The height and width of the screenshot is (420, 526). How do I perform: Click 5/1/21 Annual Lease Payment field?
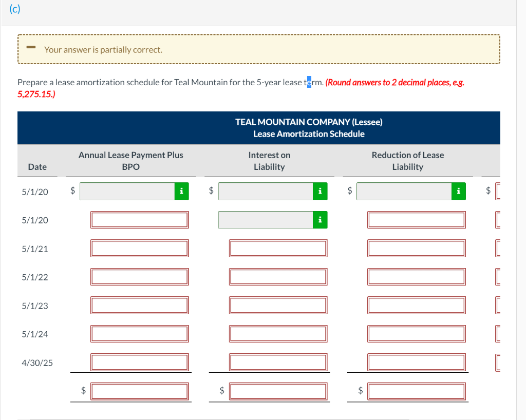pyautogui.click(x=140, y=249)
